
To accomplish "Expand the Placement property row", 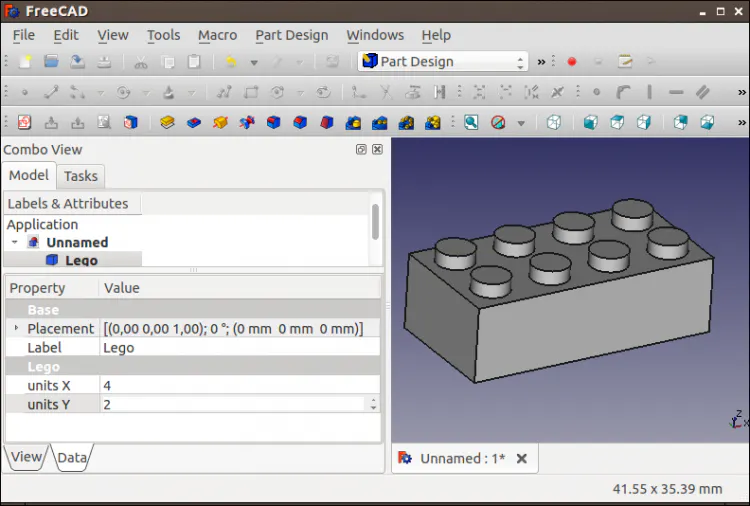I will click(x=16, y=328).
